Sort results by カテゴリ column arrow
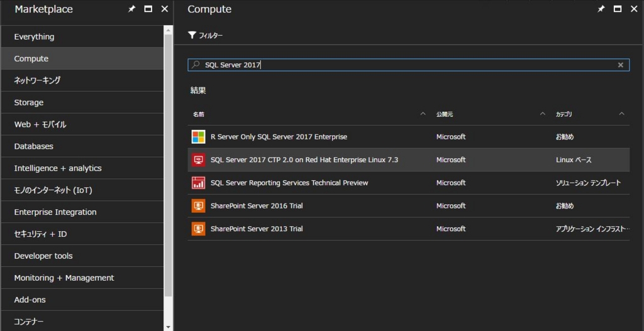 pos(622,114)
